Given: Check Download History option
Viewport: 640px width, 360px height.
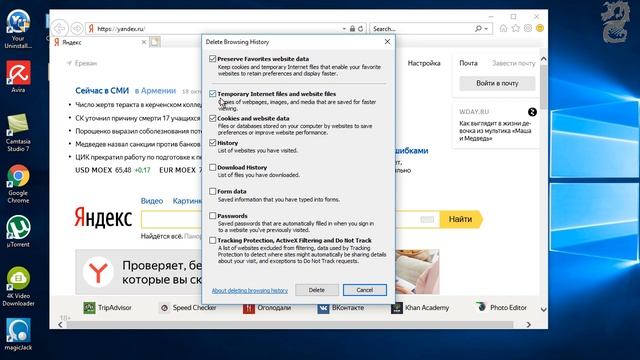Looking at the screenshot, I should point(213,167).
